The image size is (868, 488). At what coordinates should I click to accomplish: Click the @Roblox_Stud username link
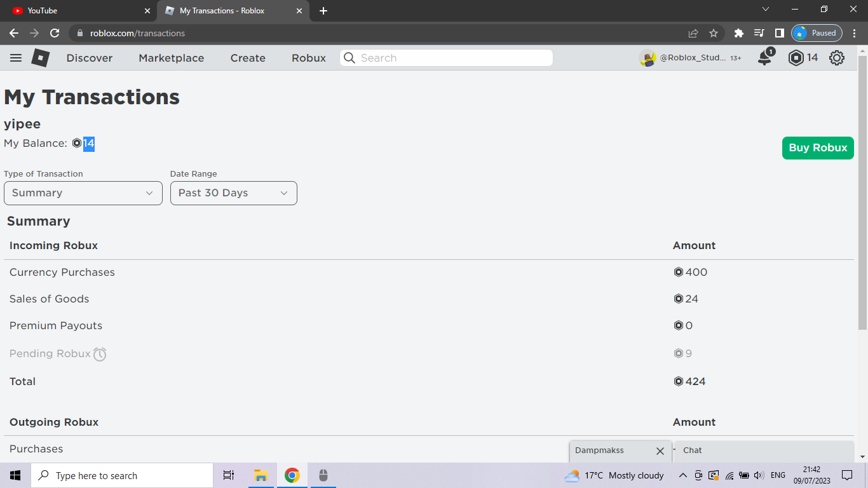click(693, 58)
